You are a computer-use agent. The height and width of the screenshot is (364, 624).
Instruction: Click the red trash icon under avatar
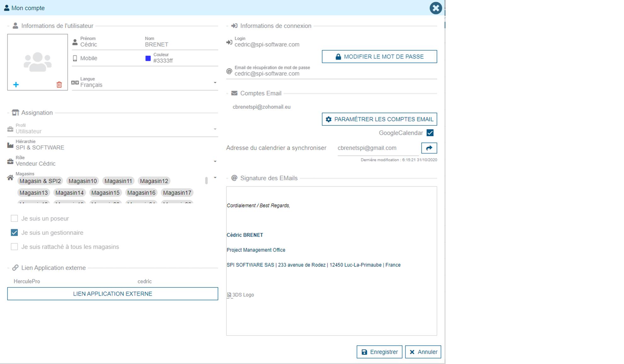(x=59, y=84)
